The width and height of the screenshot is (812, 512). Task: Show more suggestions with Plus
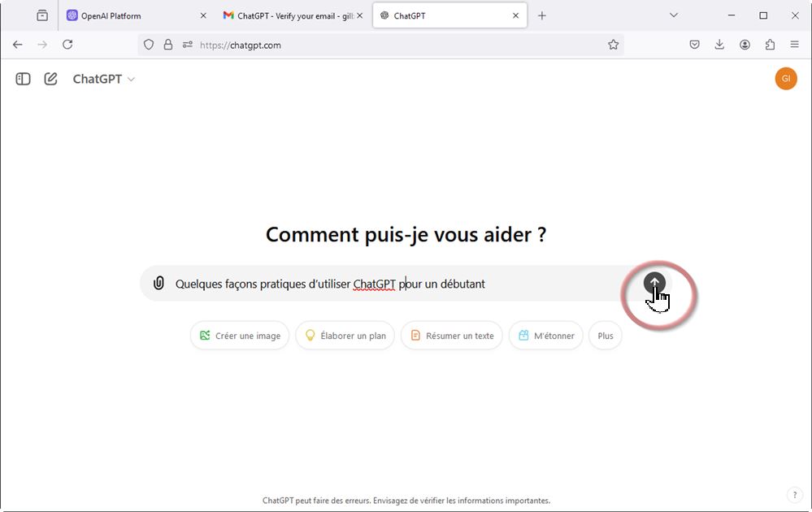click(x=606, y=336)
